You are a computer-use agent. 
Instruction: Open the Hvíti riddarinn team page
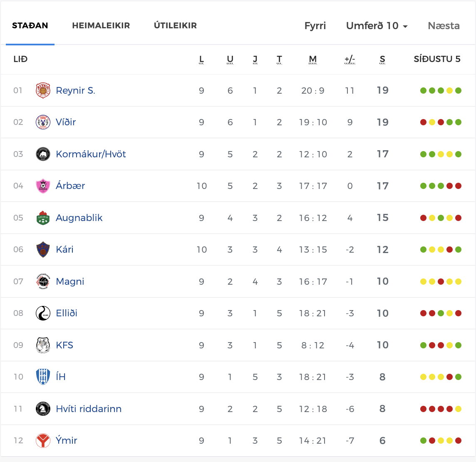coord(89,409)
